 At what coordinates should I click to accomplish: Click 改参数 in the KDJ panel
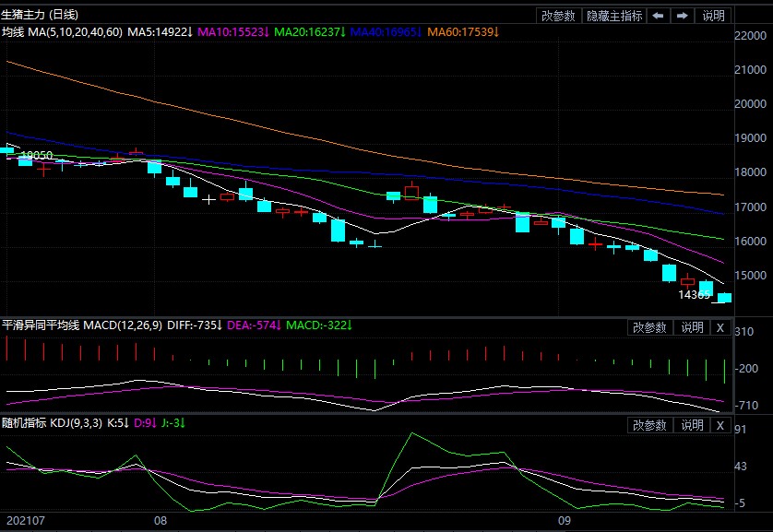click(649, 425)
